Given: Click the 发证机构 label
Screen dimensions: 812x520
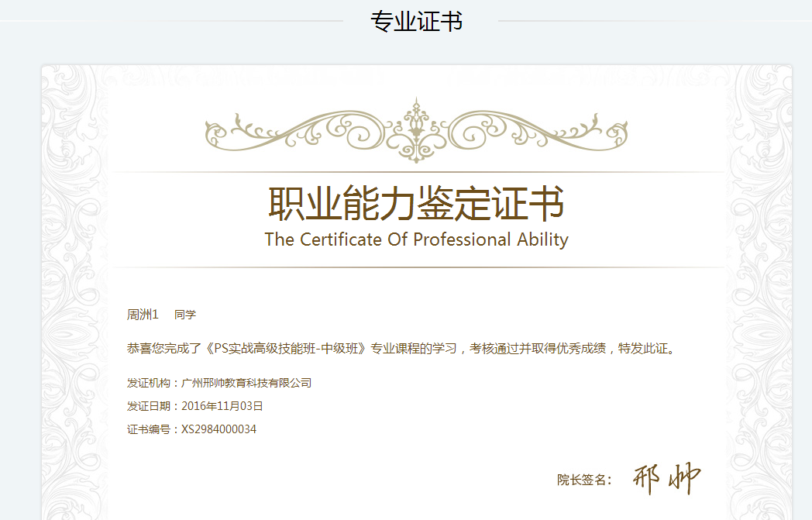Looking at the screenshot, I should coord(150,383).
